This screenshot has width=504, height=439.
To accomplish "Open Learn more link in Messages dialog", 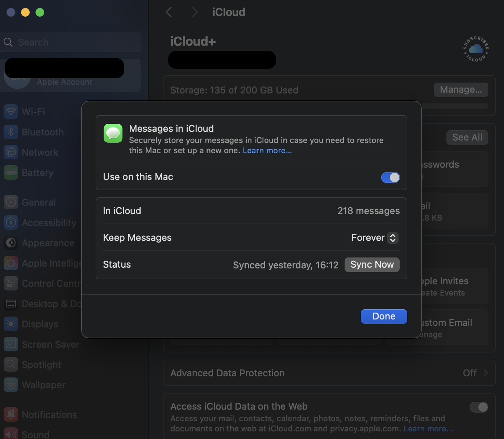I will point(267,150).
